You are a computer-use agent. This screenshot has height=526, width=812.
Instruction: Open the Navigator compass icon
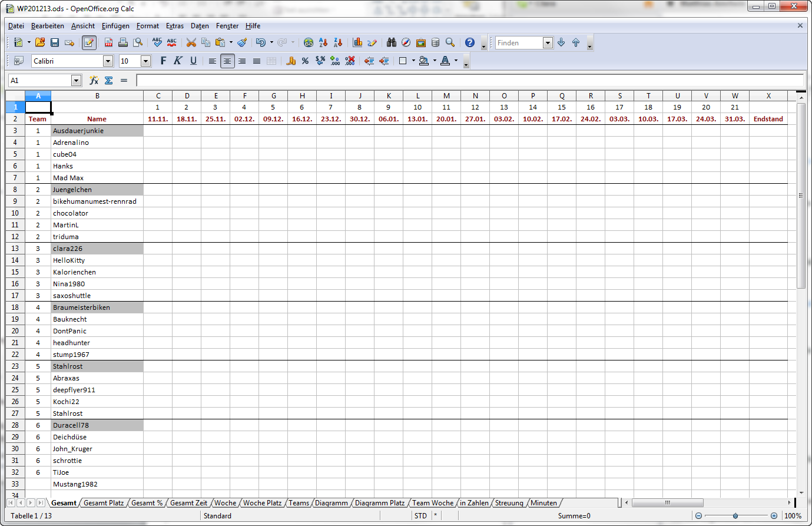tap(406, 42)
